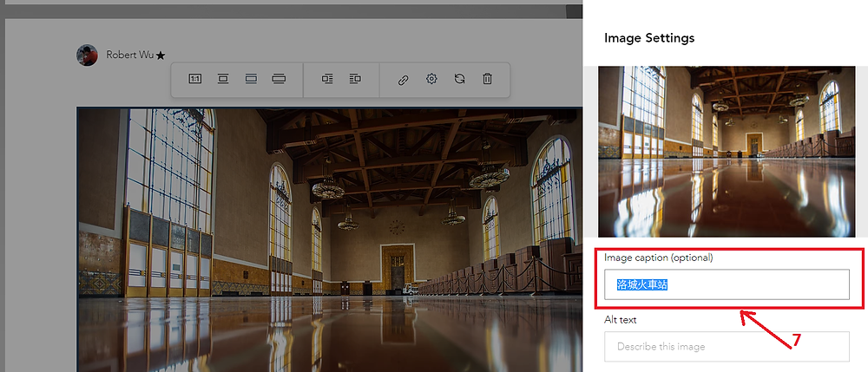The height and width of the screenshot is (372, 868).
Task: Open image settings gear icon
Action: coord(431,79)
